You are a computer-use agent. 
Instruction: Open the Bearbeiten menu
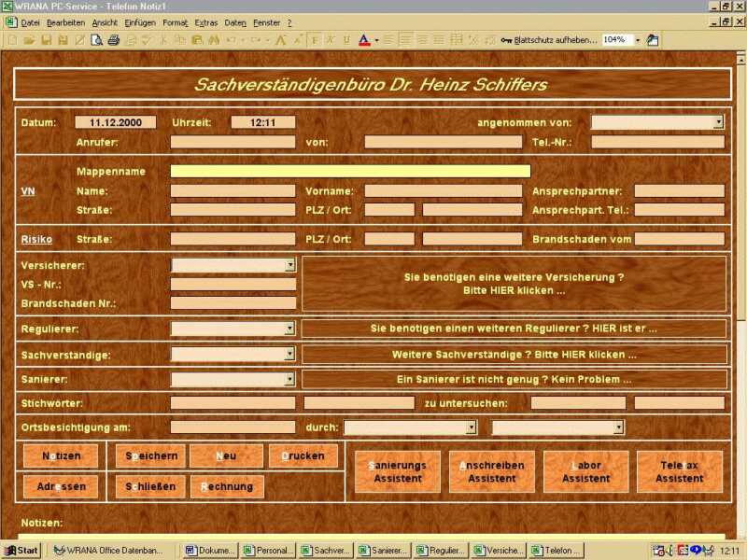point(65,22)
